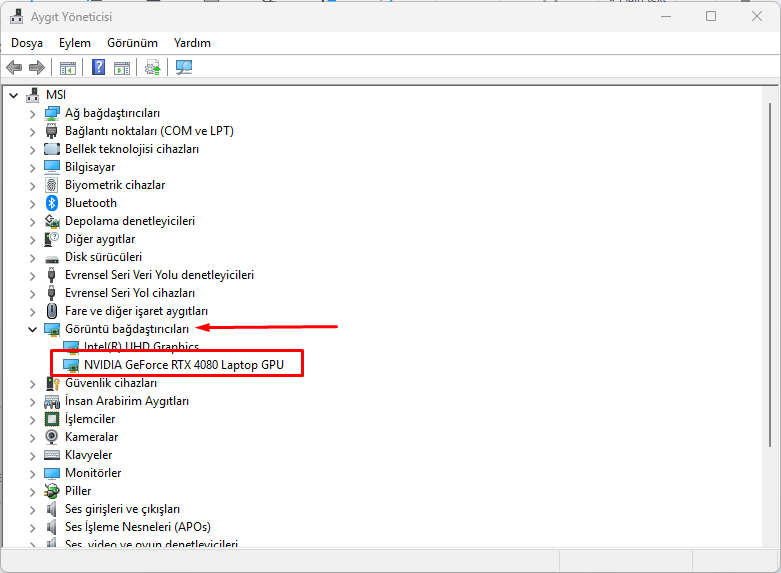Click the Biyometrik cihazlar fingerprint icon
Viewport: 781px width, 573px height.
[x=52, y=185]
